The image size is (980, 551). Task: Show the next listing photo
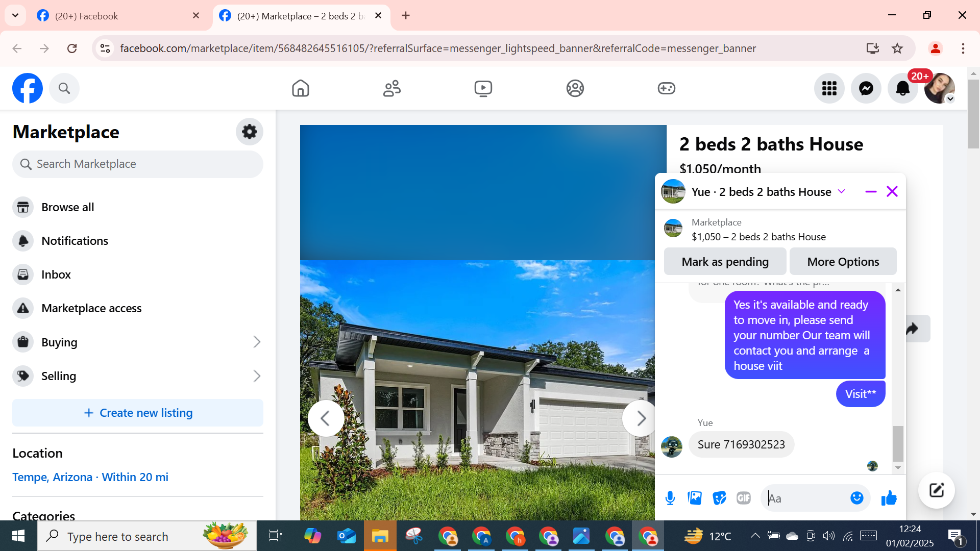pos(640,418)
